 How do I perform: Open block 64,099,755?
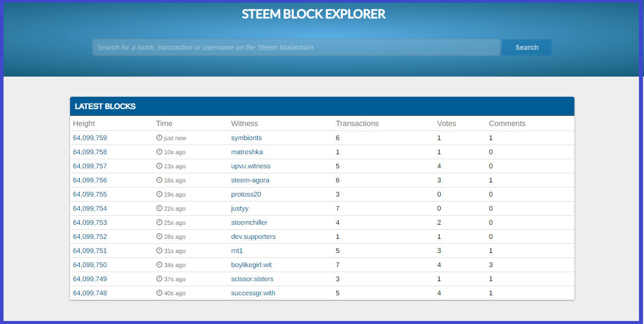click(x=90, y=194)
